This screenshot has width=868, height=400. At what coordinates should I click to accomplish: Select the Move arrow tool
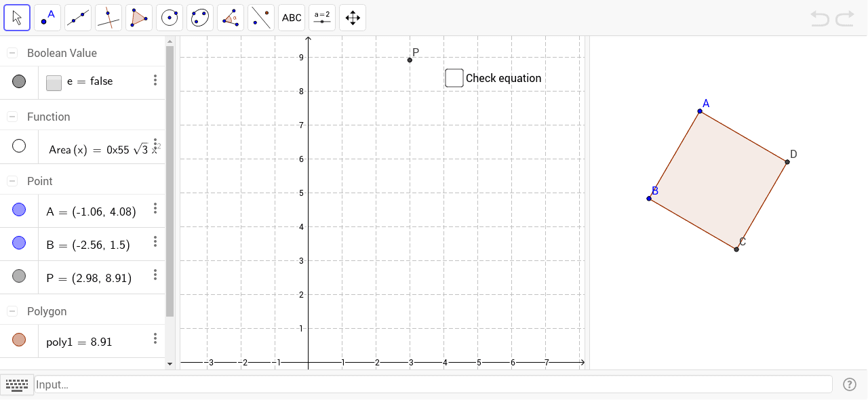(x=17, y=18)
